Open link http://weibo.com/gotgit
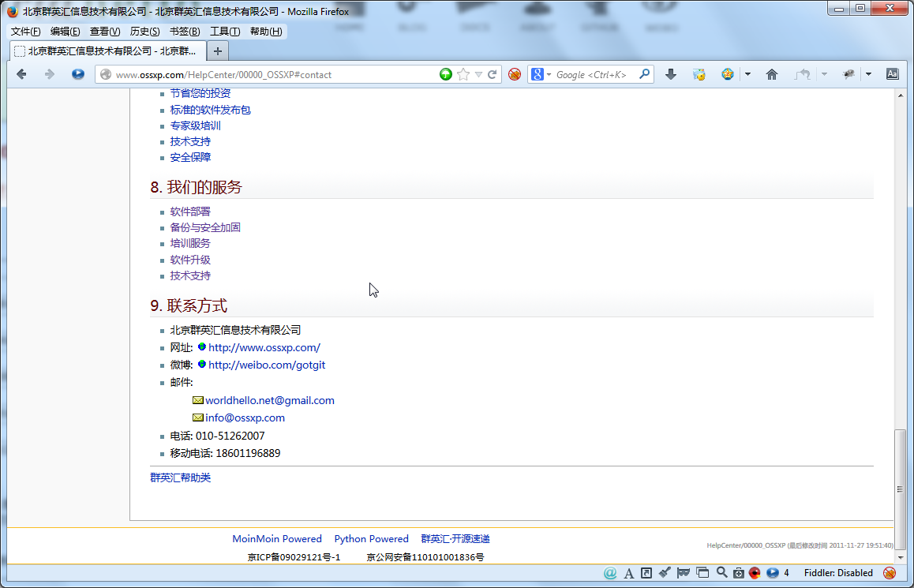 click(267, 365)
